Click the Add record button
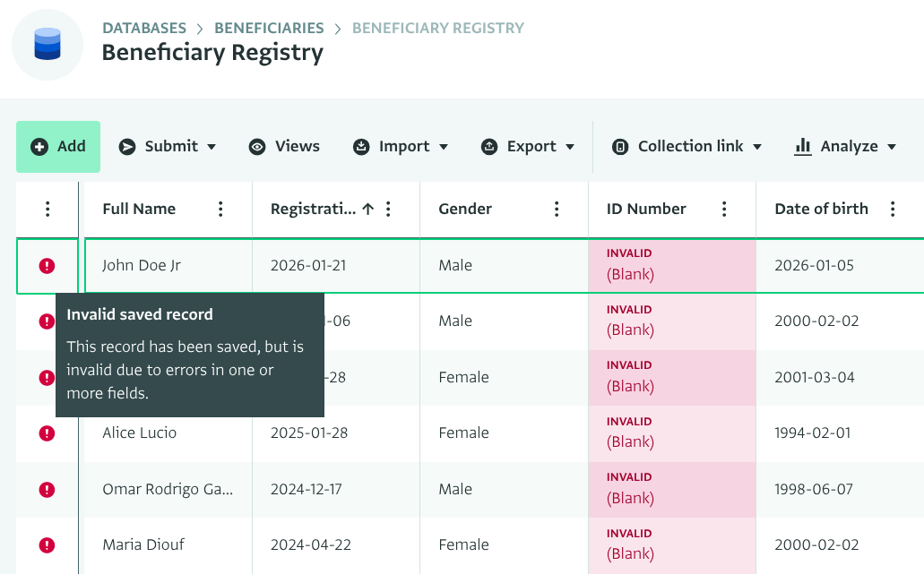The width and height of the screenshot is (924, 574). click(58, 147)
